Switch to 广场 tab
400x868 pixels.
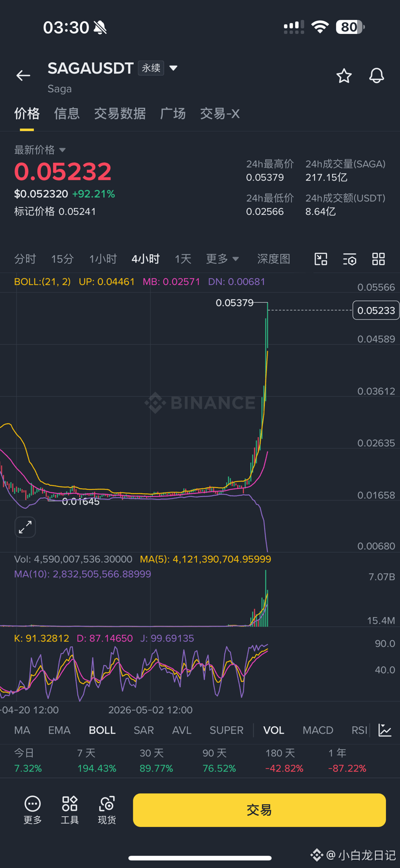tap(173, 114)
